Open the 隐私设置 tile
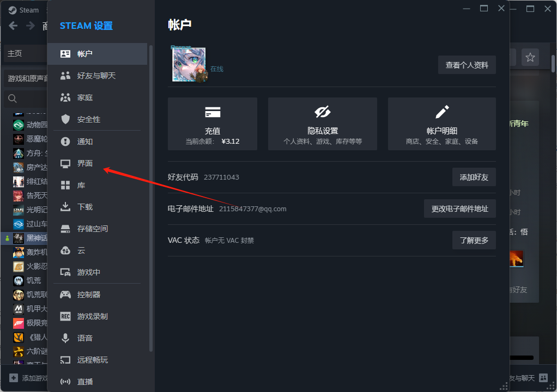The height and width of the screenshot is (392, 557). pos(323,124)
